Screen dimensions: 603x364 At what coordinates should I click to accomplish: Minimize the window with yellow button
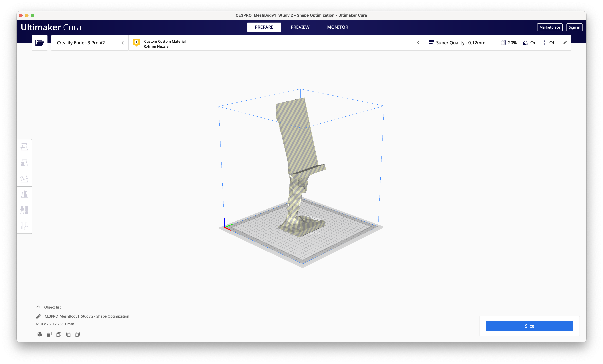tap(27, 15)
